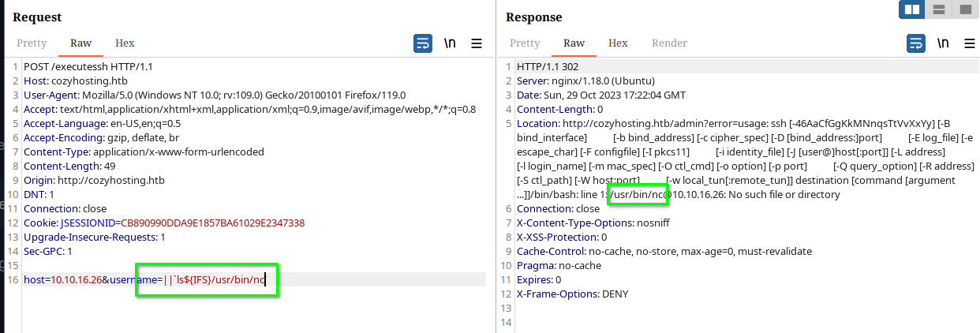Click the Upgrade-Insecure-Requests: 1 header
The height and width of the screenshot is (333, 980).
click(x=95, y=237)
